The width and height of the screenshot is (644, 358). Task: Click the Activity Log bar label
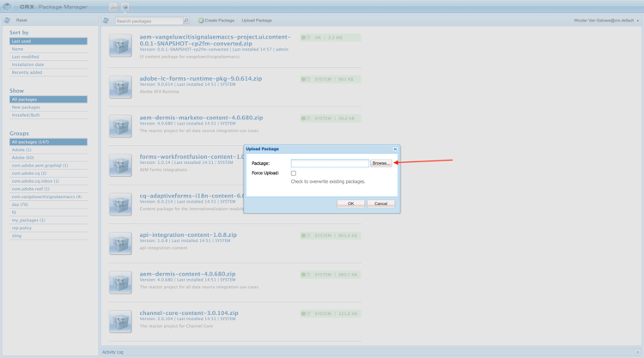pos(112,352)
